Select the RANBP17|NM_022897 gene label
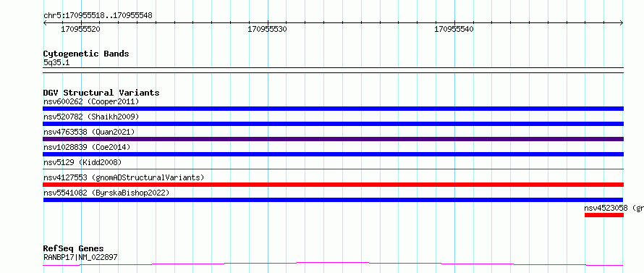This screenshot has height=273, width=644. [x=80, y=258]
